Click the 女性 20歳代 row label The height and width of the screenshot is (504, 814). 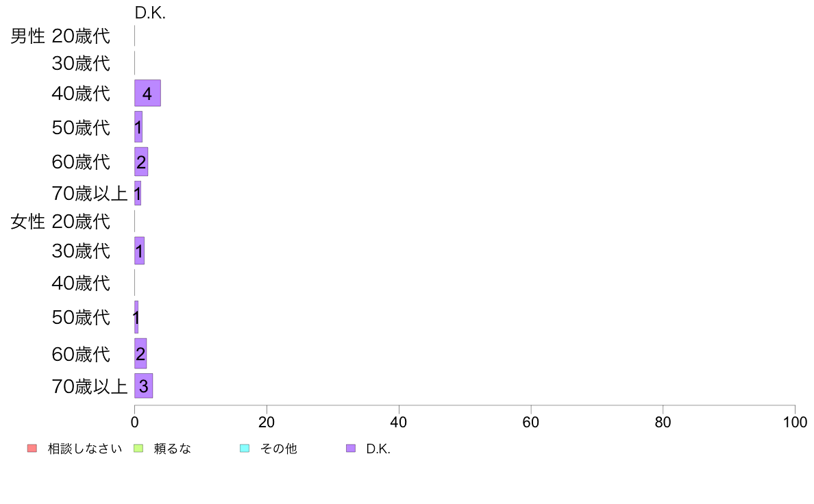[60, 222]
